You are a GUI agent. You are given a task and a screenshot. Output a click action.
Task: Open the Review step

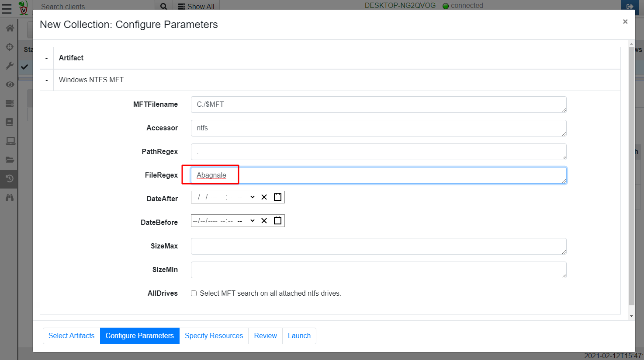[265, 336]
